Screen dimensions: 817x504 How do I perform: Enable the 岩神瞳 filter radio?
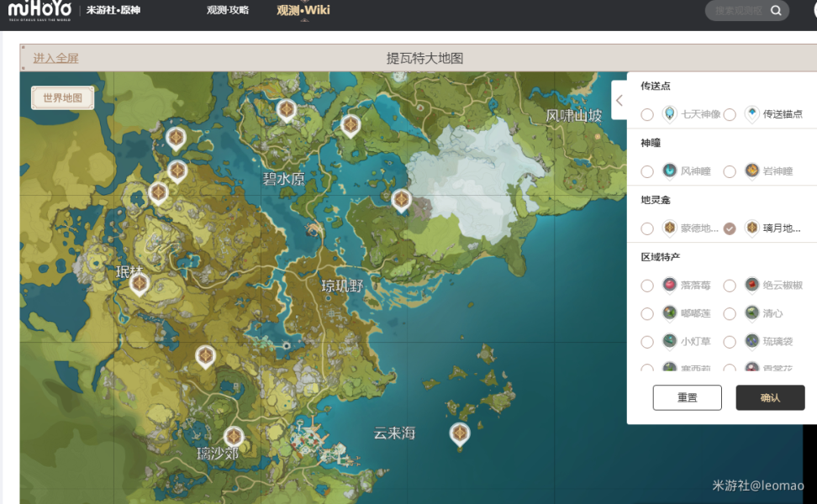pos(730,171)
